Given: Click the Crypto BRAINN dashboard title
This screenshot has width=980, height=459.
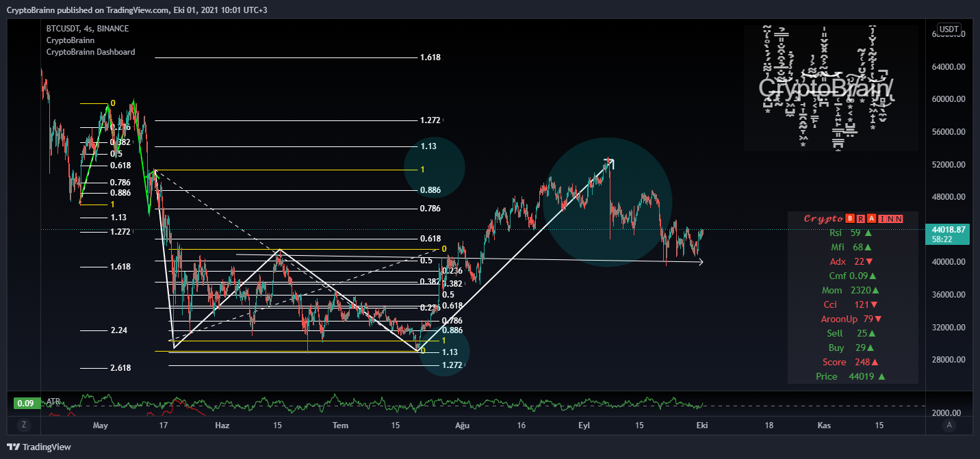Looking at the screenshot, I should [853, 219].
